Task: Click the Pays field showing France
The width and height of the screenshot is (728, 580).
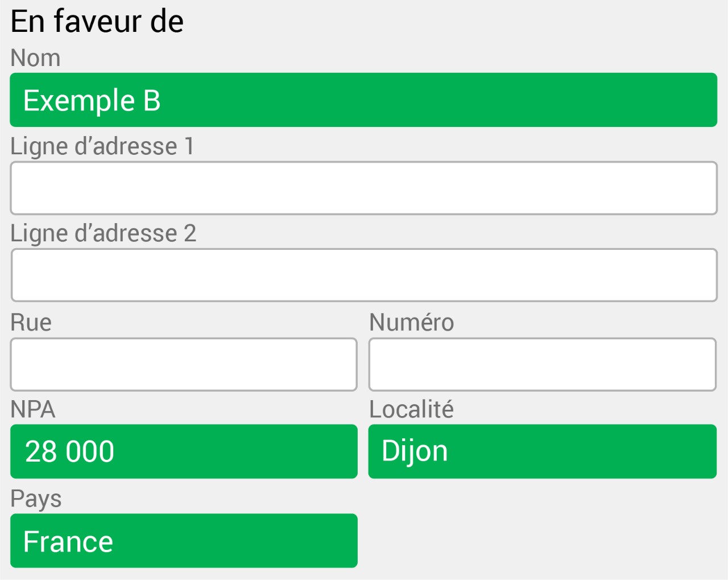Action: coord(184,541)
